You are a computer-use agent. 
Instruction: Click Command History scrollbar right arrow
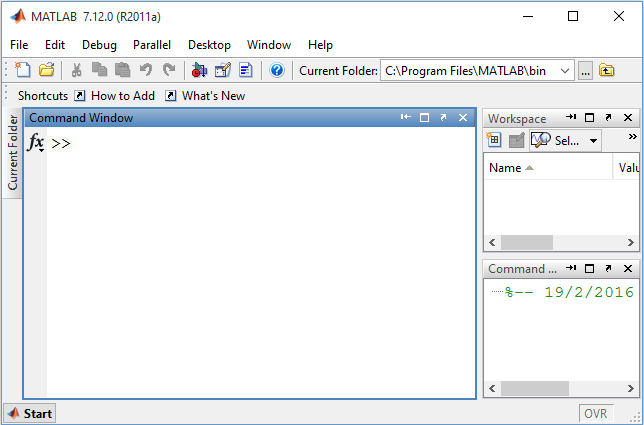(x=631, y=388)
